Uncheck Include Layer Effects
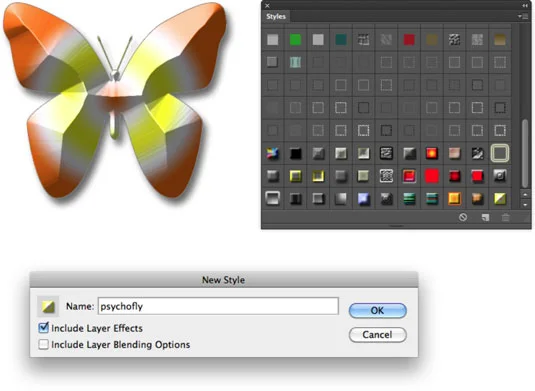 (x=43, y=328)
